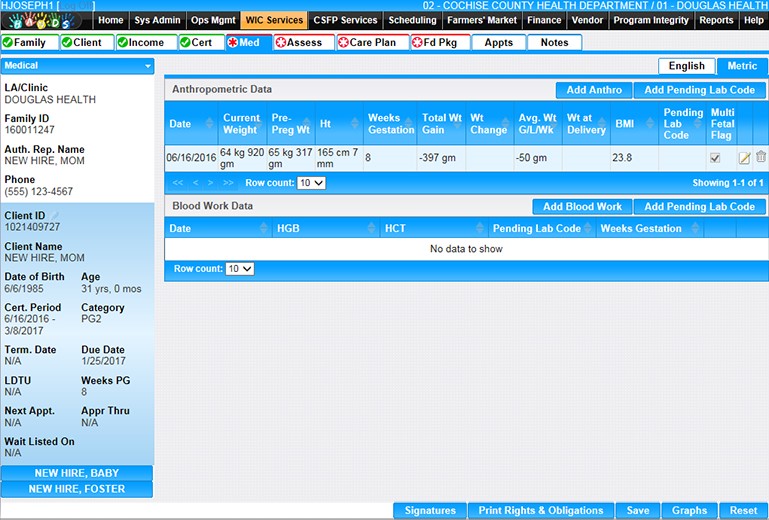
Task: Open Anthropometric Row count dropdown
Action: click(x=311, y=184)
